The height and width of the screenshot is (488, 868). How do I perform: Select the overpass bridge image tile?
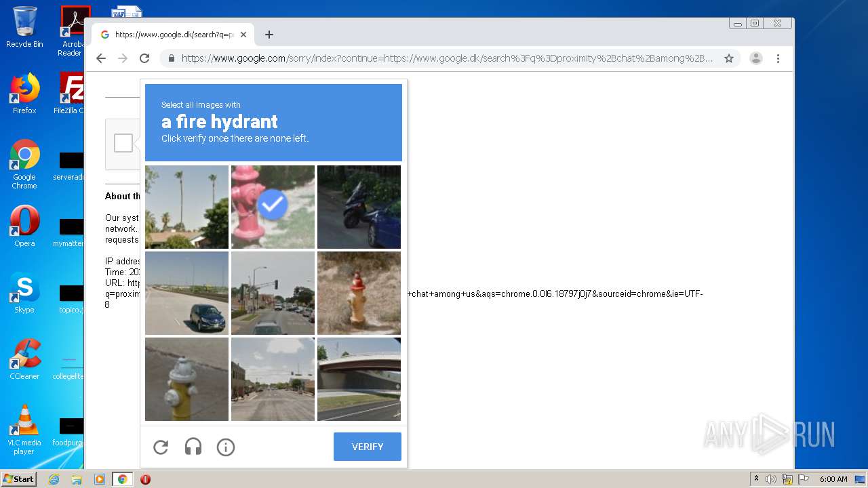click(359, 379)
